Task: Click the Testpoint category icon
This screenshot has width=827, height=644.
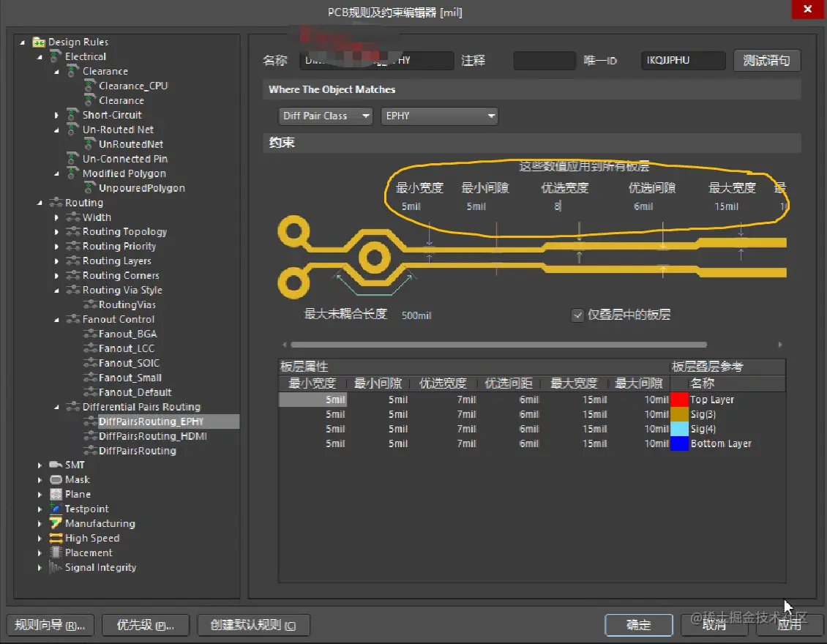Action: 56,509
